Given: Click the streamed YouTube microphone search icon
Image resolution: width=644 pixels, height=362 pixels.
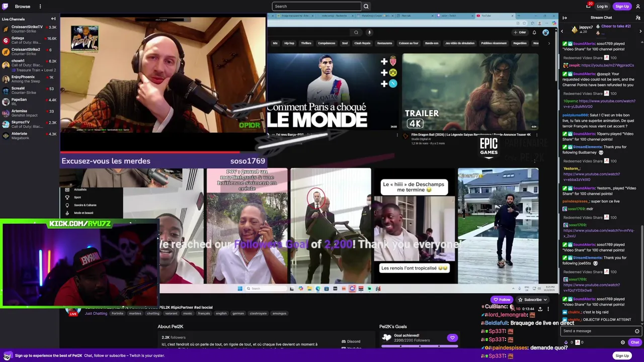Looking at the screenshot, I should (x=369, y=32).
